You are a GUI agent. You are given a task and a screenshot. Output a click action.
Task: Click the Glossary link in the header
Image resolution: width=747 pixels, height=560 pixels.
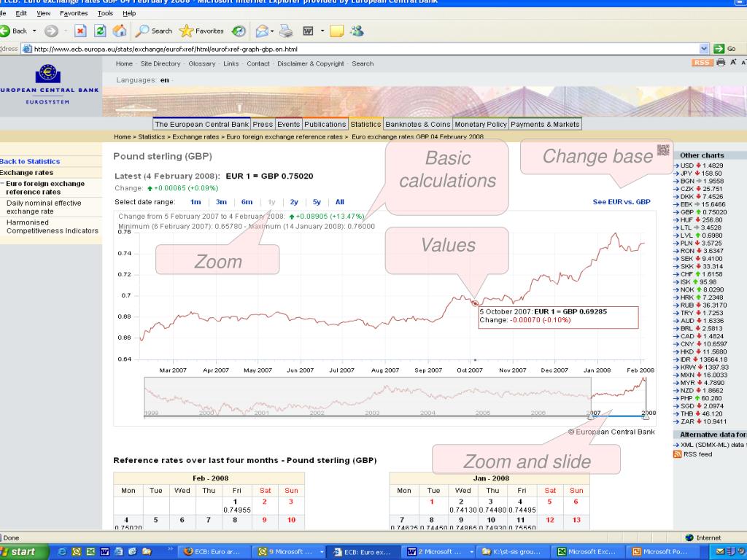click(201, 63)
